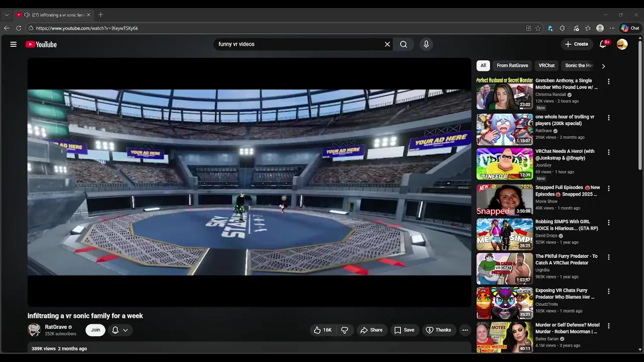
Task: Open The Pitiful Furry Predator video title
Action: pyautogui.click(x=567, y=259)
